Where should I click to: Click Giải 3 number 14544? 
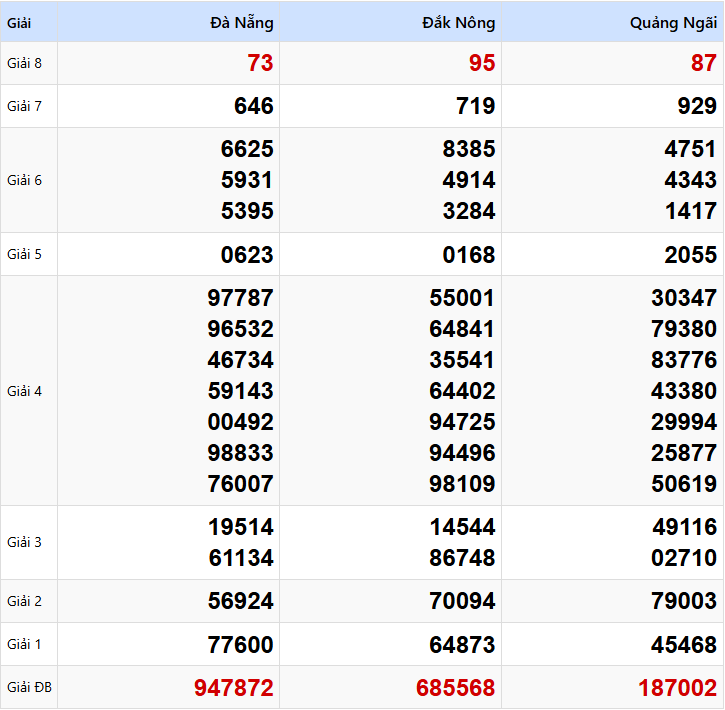[462, 526]
